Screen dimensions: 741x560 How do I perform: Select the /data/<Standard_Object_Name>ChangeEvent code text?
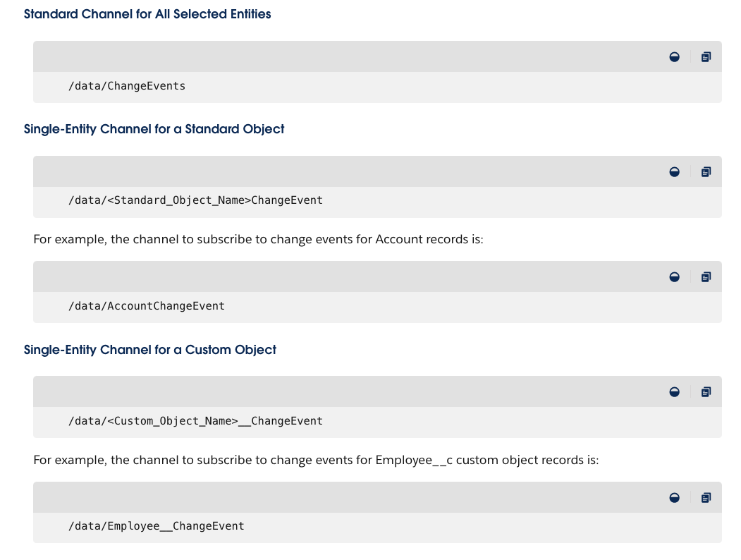(195, 200)
